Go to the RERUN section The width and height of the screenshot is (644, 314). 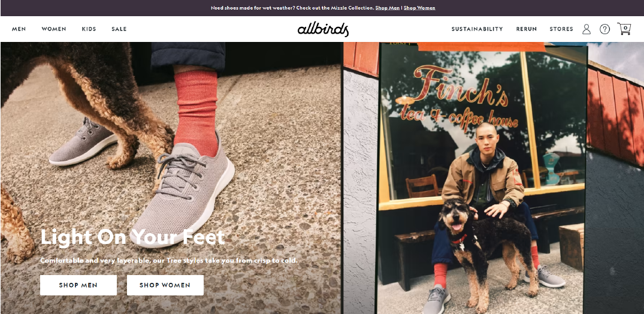[527, 29]
